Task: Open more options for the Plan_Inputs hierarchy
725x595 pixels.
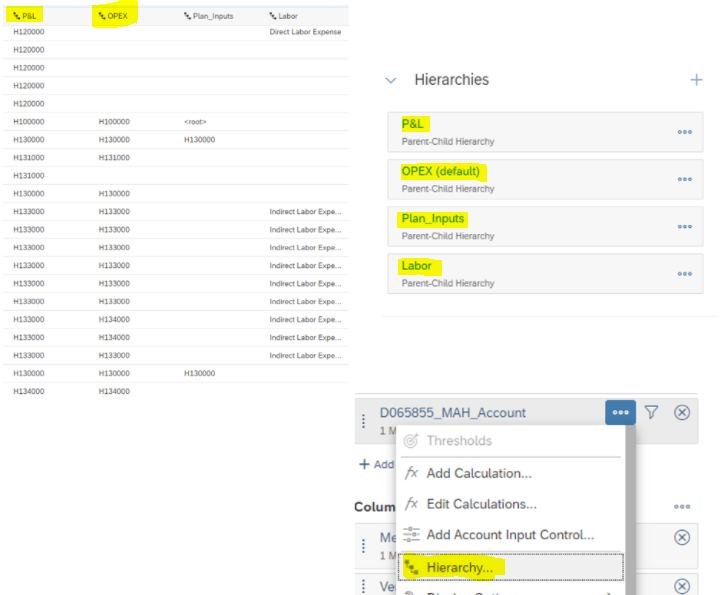Action: [x=684, y=227]
